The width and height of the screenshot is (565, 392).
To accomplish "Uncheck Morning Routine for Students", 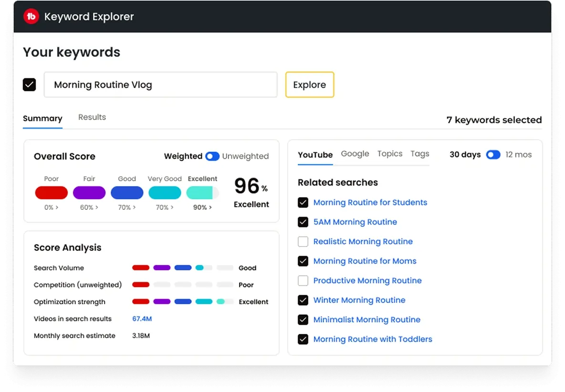I will [x=303, y=202].
